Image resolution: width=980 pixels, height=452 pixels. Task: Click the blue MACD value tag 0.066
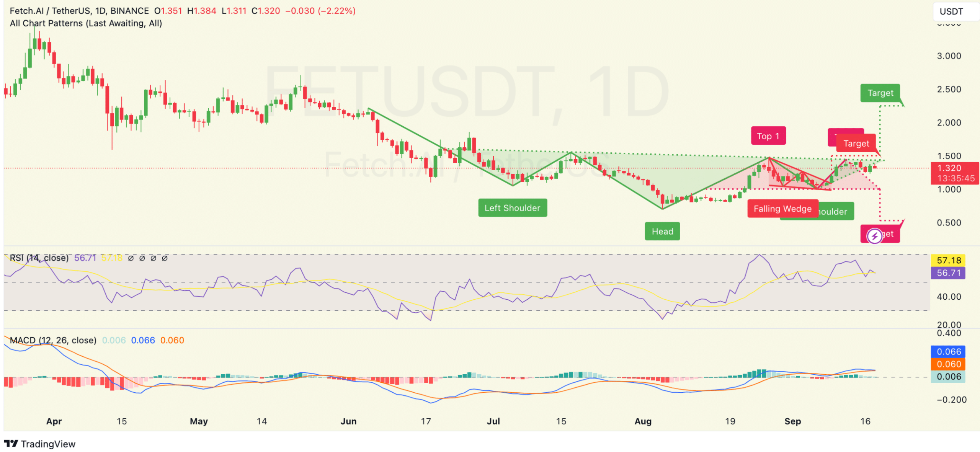click(949, 351)
